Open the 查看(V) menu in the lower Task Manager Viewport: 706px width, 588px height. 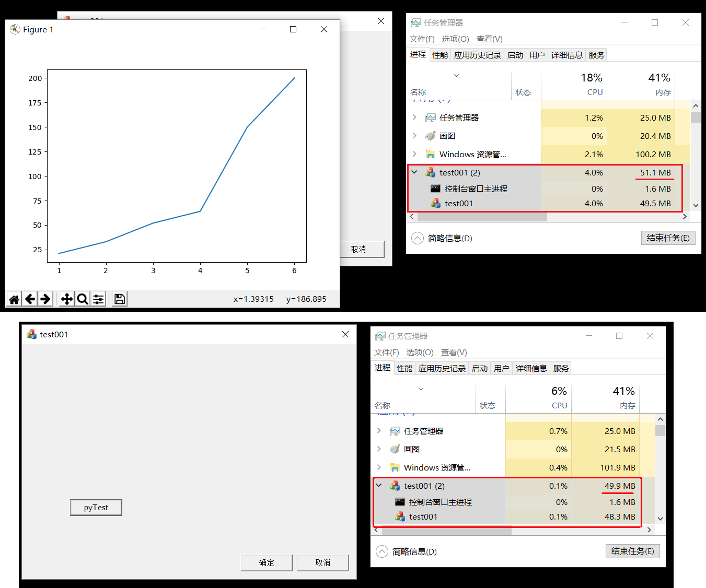[x=454, y=352]
